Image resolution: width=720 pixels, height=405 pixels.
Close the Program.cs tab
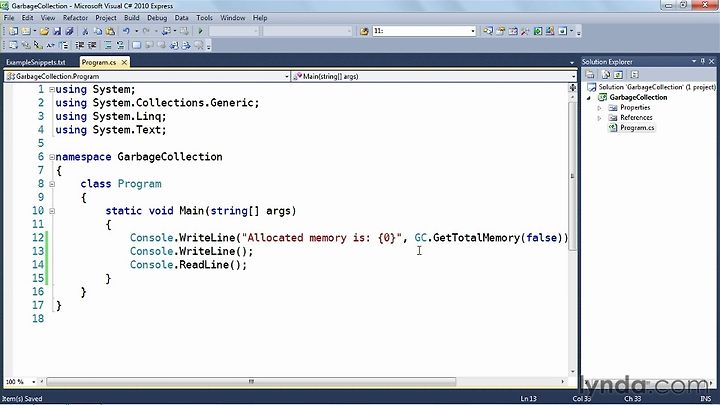[124, 62]
